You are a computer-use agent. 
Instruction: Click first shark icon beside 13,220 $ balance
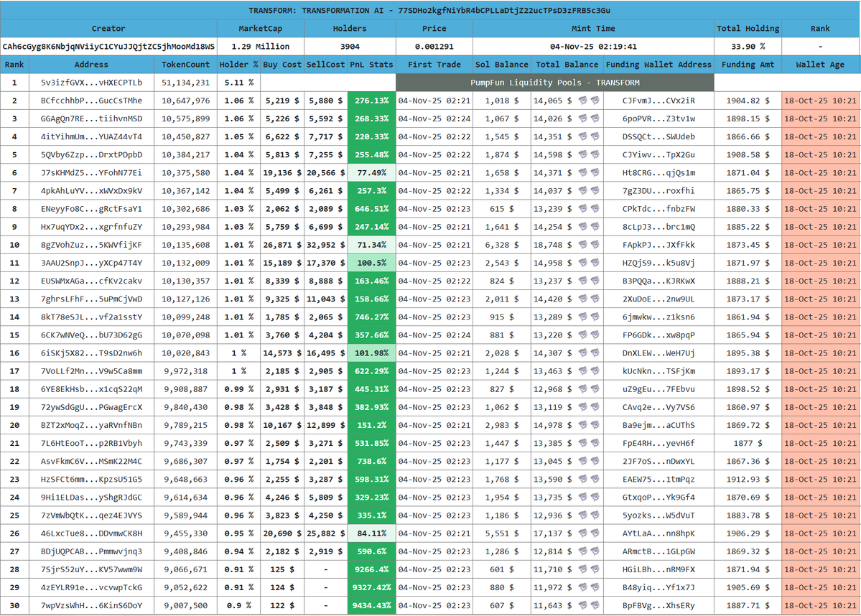pos(582,335)
